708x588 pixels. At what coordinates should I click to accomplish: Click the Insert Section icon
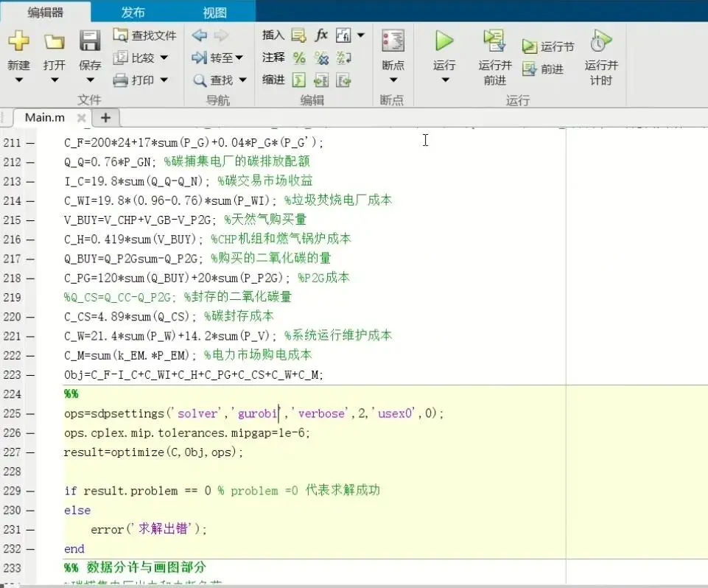(298, 35)
